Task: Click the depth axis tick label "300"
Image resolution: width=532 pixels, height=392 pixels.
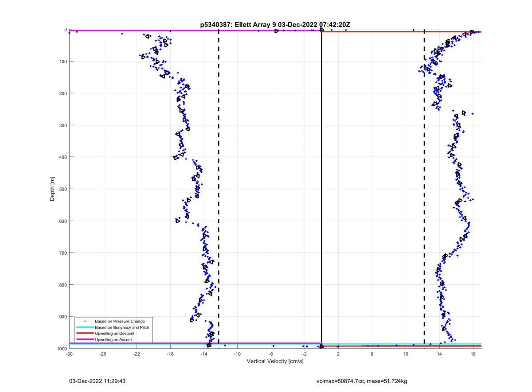Action: click(x=63, y=125)
